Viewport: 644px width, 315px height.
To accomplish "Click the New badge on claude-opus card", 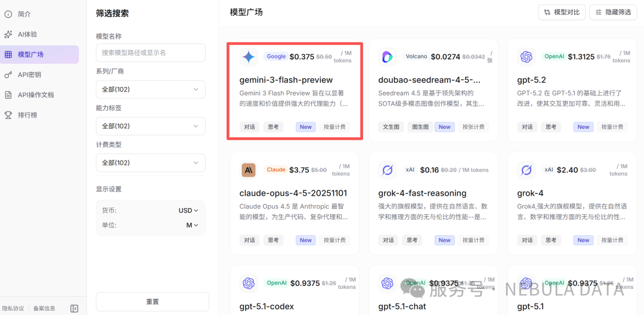I will point(305,240).
